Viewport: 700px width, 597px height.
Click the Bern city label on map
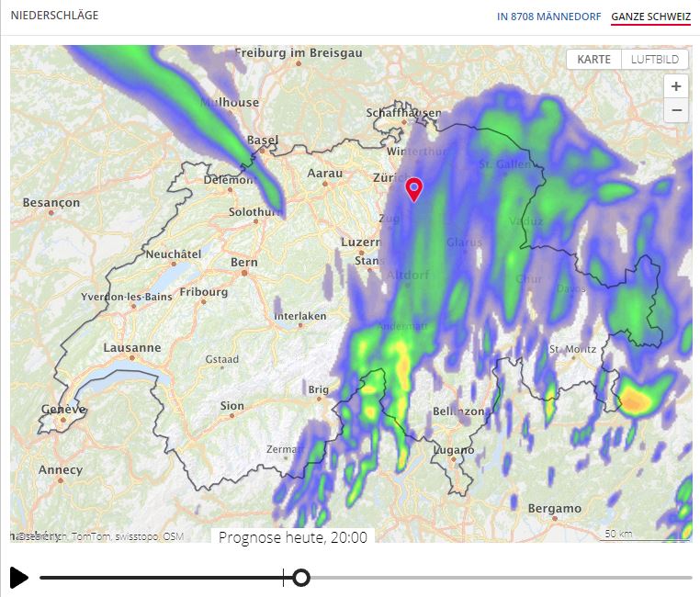(244, 262)
